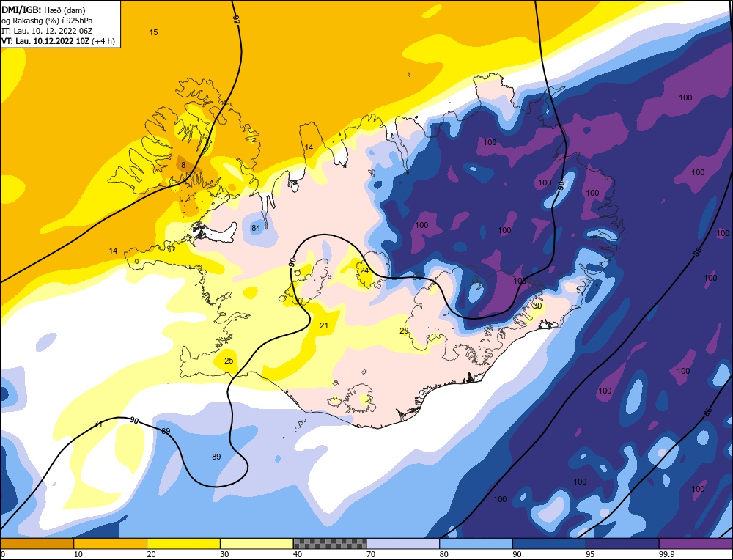Image resolution: width=733 pixels, height=560 pixels.
Task: Click the light blue 80–90 legend swatch
Action: [476, 543]
